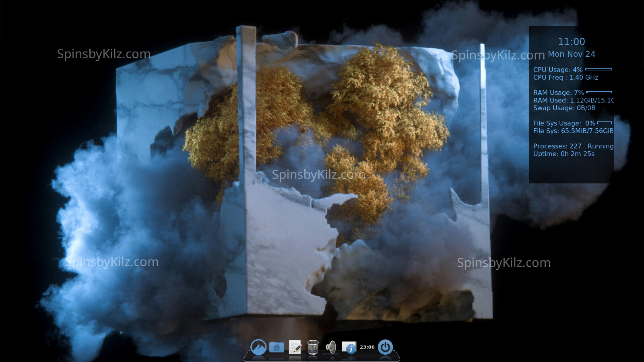Open the home folder in dock
This screenshot has width=644, height=362.
point(277,347)
